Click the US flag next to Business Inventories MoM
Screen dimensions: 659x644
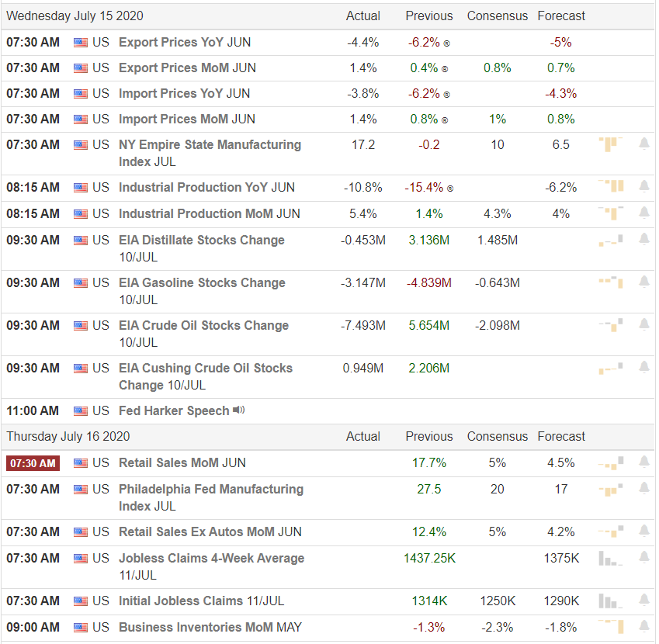pyautogui.click(x=80, y=627)
